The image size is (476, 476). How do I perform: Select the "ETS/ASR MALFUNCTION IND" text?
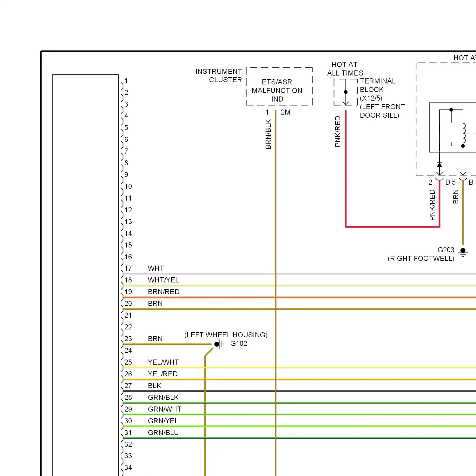point(277,90)
